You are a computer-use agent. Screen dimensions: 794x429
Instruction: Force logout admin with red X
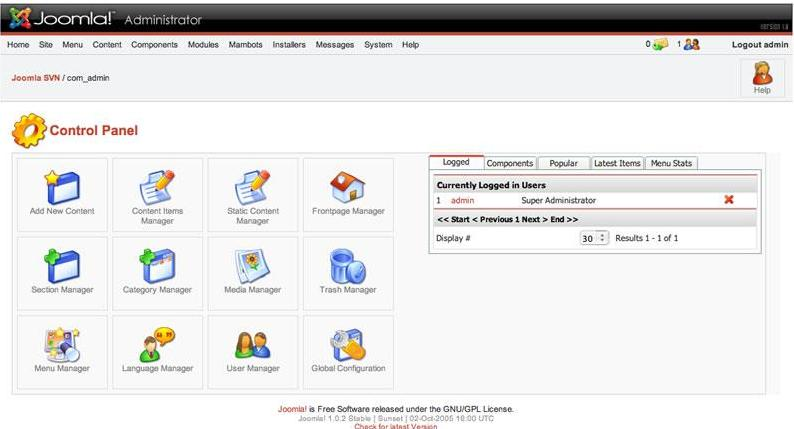(729, 200)
